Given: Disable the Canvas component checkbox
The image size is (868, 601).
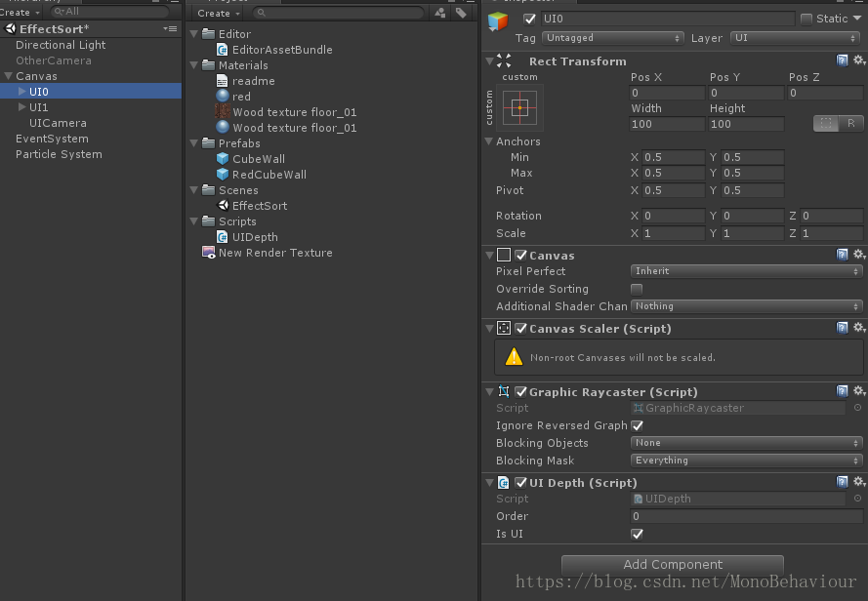Looking at the screenshot, I should (521, 255).
